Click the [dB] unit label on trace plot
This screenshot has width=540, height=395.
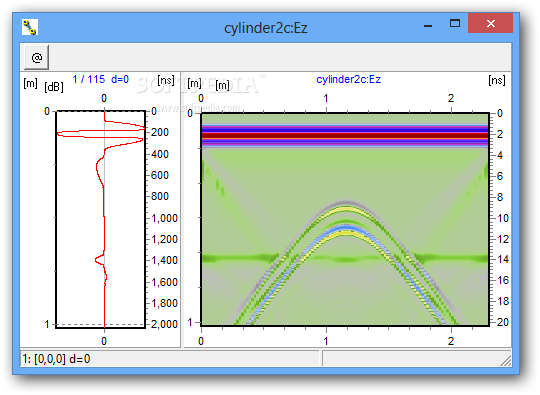(x=54, y=87)
